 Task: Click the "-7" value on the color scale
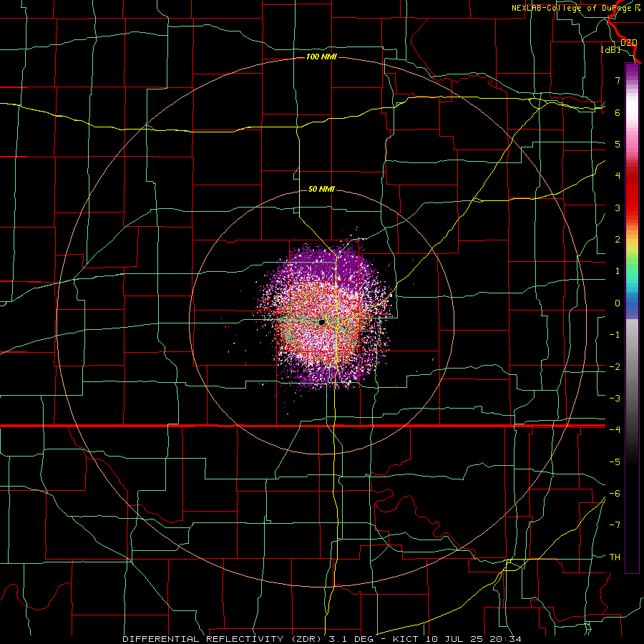[615, 525]
